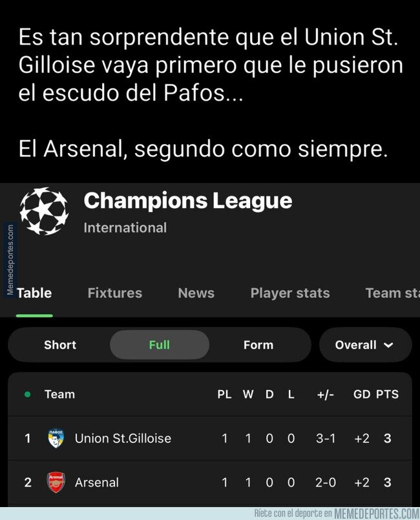The image size is (420, 520).
Task: Switch to the Fixtures tab
Action: click(115, 293)
